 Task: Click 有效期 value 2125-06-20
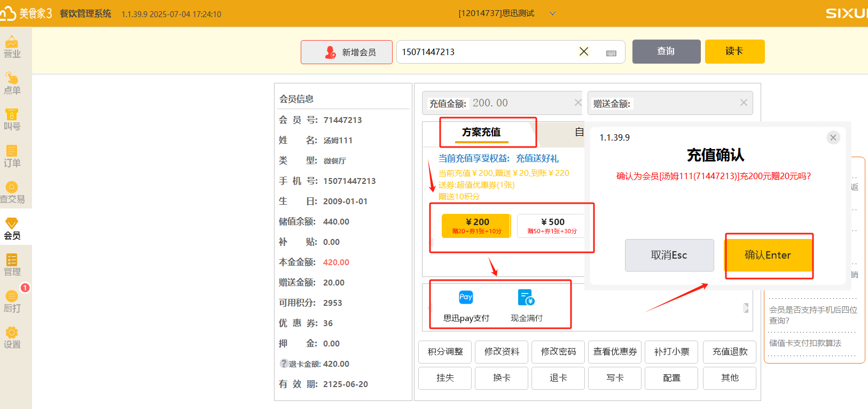[345, 384]
